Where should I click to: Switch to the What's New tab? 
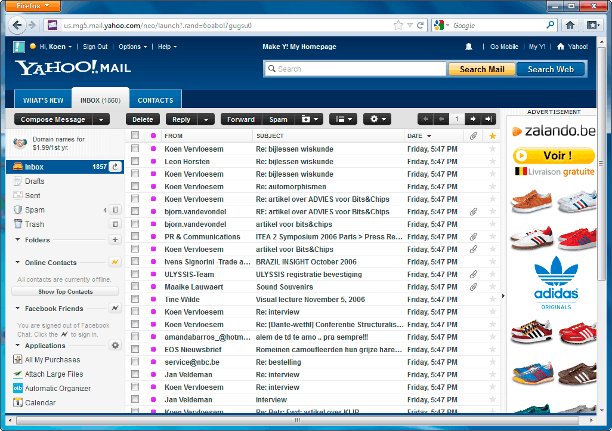43,100
